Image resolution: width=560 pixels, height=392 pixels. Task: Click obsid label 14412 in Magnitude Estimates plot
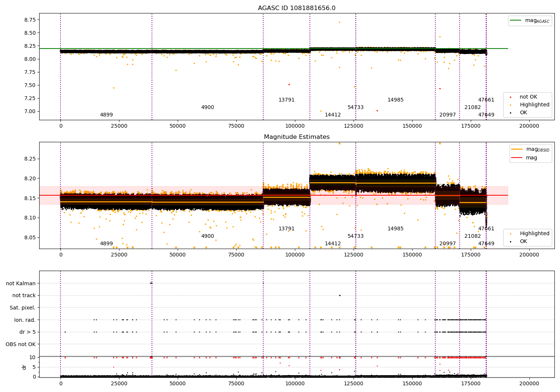(333, 244)
